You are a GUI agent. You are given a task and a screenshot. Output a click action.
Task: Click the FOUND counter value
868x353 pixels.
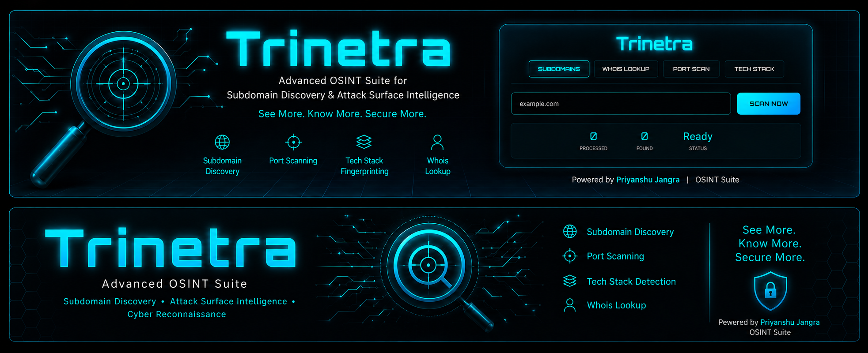(x=644, y=136)
